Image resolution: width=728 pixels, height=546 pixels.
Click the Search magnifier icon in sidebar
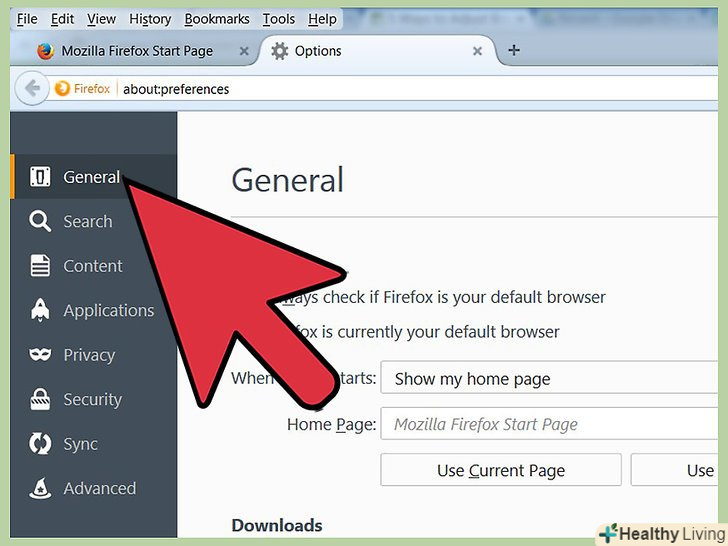pos(40,221)
